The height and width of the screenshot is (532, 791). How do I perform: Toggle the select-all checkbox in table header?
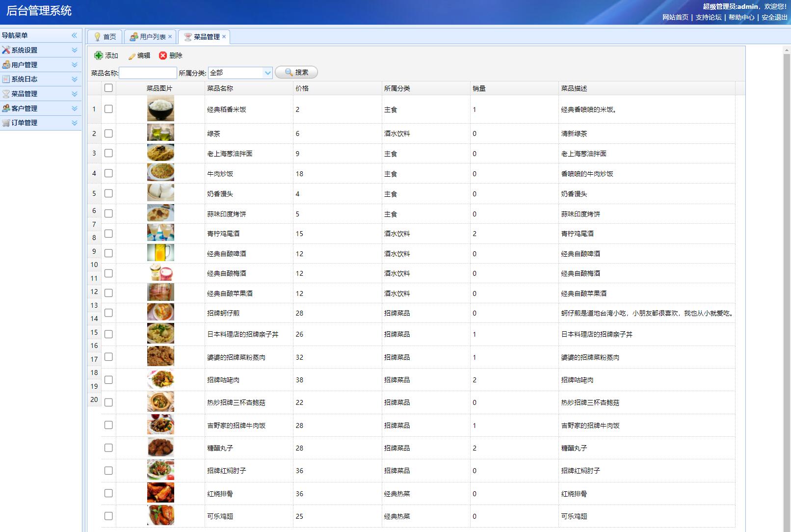pyautogui.click(x=108, y=88)
